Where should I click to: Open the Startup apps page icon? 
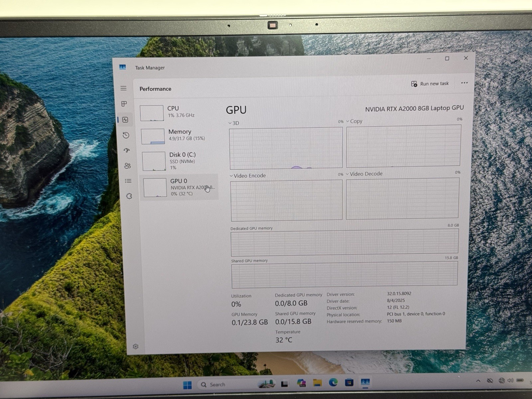tap(127, 150)
